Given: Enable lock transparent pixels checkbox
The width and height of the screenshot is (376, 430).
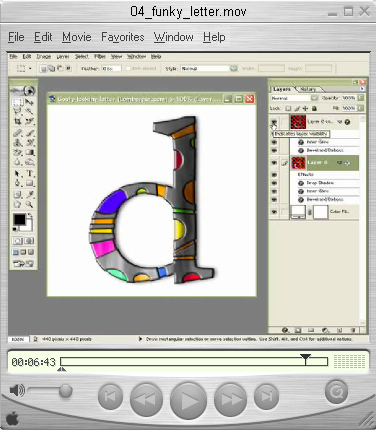Looking at the screenshot, I should point(288,108).
